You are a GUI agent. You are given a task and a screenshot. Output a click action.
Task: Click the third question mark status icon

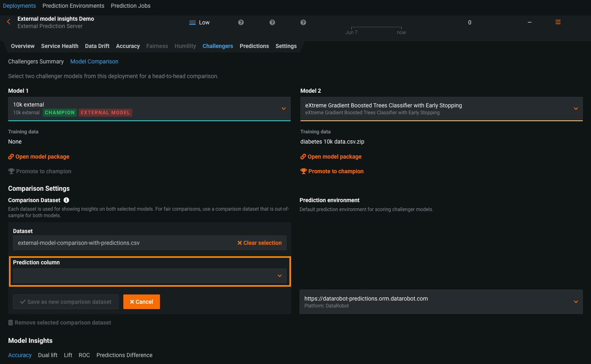click(303, 22)
